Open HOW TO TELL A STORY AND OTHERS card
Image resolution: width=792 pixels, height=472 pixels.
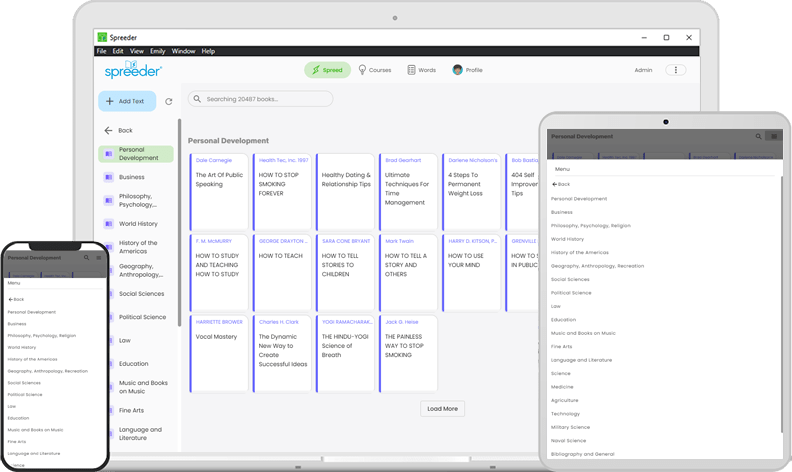coord(409,273)
